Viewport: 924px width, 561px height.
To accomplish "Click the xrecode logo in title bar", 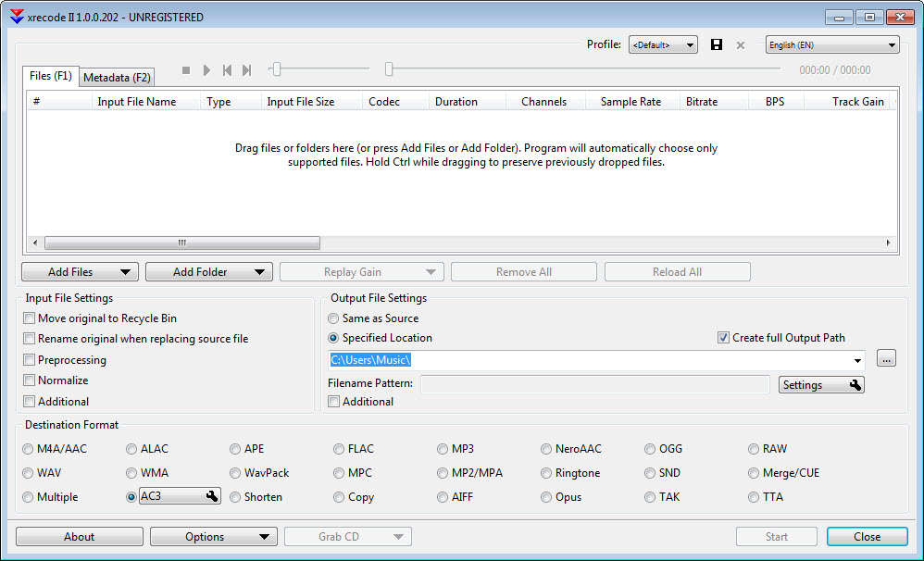I will point(17,17).
